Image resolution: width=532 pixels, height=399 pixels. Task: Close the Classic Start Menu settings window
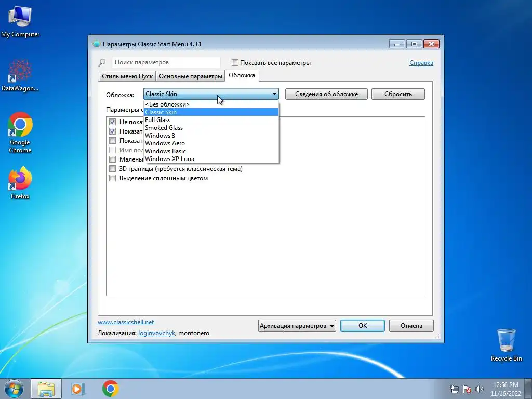(431, 44)
